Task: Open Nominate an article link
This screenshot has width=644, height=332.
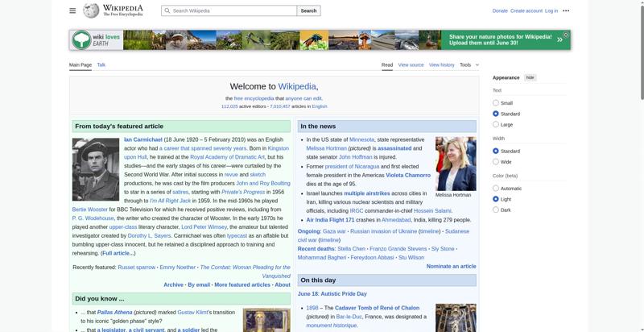Action: pos(452,266)
